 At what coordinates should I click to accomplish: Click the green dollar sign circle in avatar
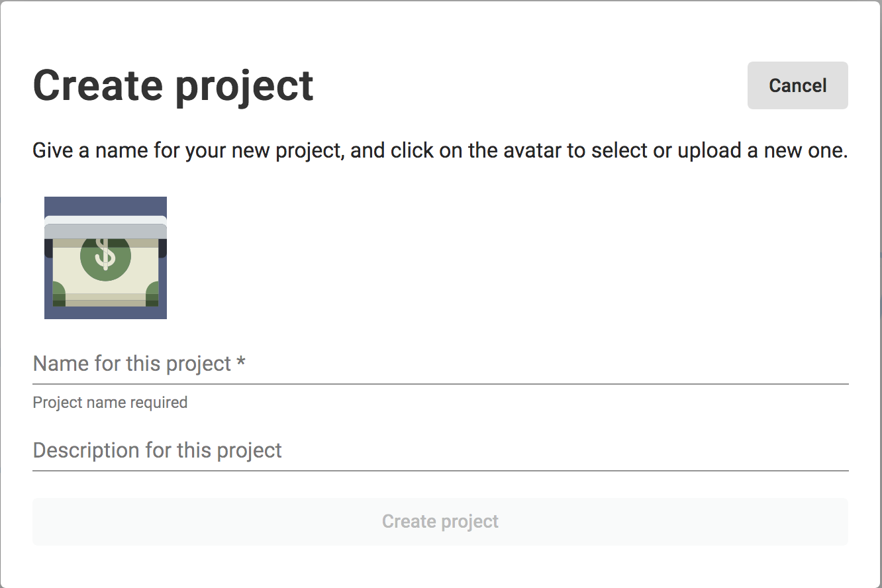point(105,254)
